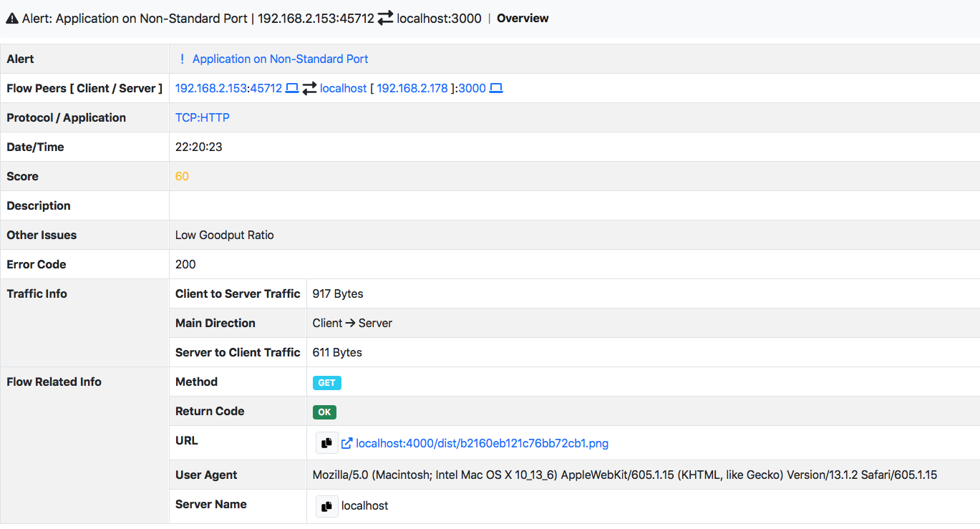Viewport: 980px width, 529px height.
Task: Click the OK return code badge
Action: (324, 412)
